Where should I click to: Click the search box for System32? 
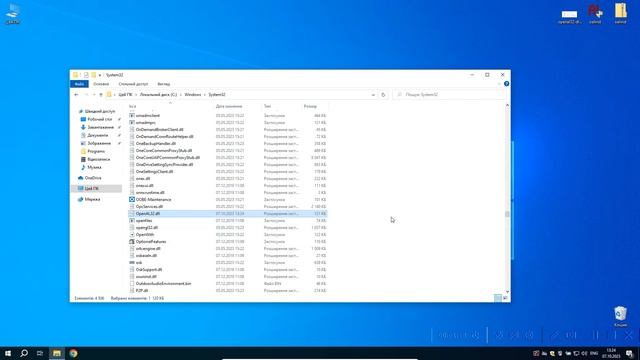[x=449, y=95]
